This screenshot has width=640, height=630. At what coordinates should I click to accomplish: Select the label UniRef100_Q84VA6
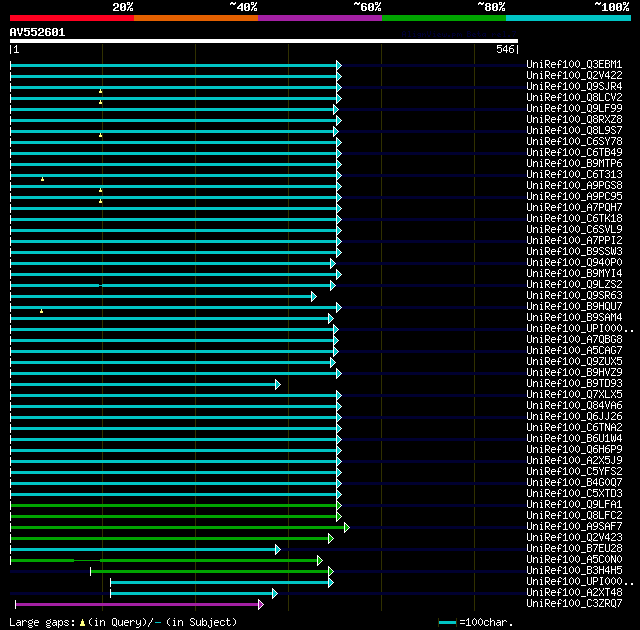point(574,406)
